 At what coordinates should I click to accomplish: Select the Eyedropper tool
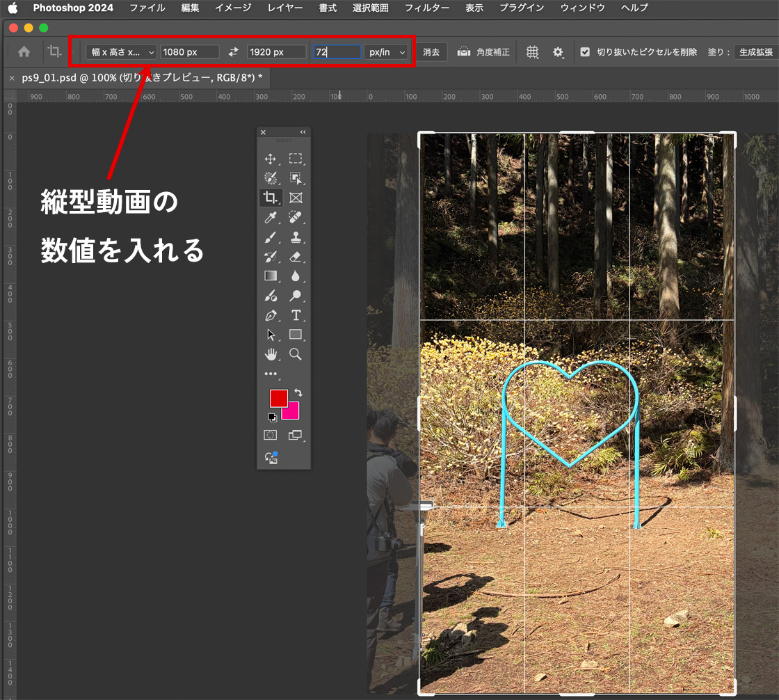pyautogui.click(x=271, y=218)
